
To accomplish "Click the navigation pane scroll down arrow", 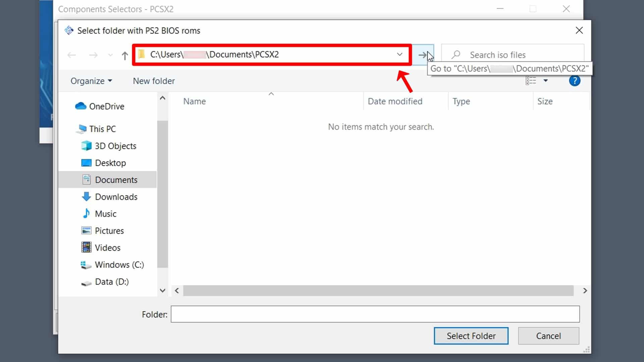I will coord(163,291).
